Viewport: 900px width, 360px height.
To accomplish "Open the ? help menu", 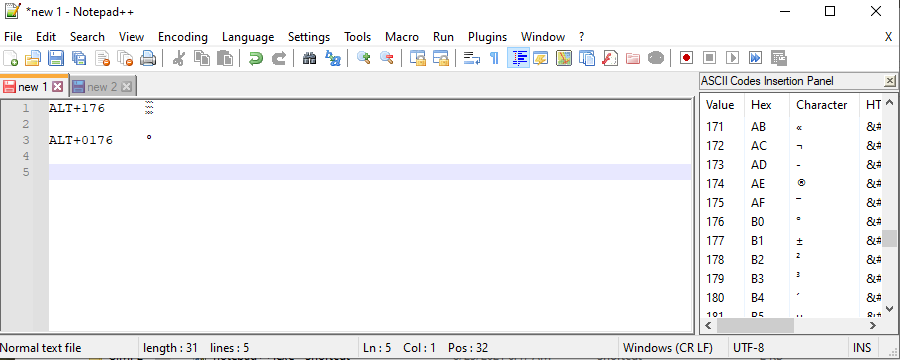I will coord(581,37).
